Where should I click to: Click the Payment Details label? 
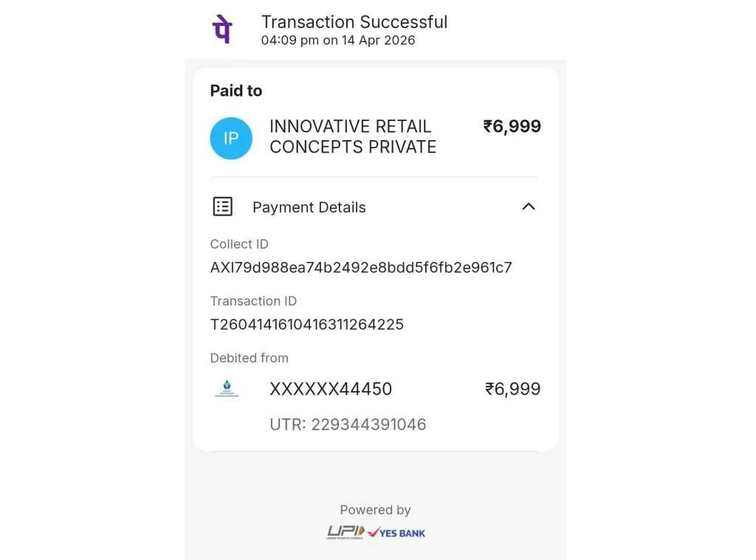309,207
